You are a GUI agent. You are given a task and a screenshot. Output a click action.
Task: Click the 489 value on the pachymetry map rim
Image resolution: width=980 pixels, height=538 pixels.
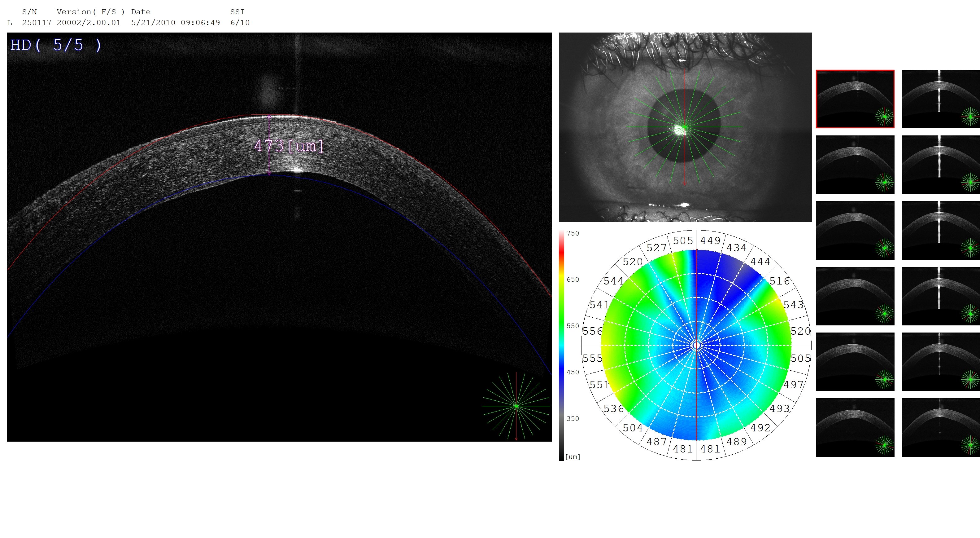coord(737,442)
